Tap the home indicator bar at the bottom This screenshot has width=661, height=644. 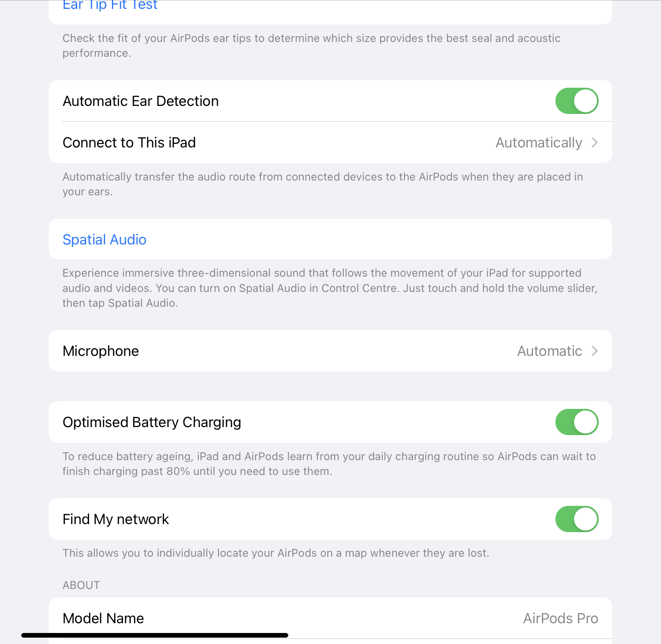pyautogui.click(x=155, y=635)
